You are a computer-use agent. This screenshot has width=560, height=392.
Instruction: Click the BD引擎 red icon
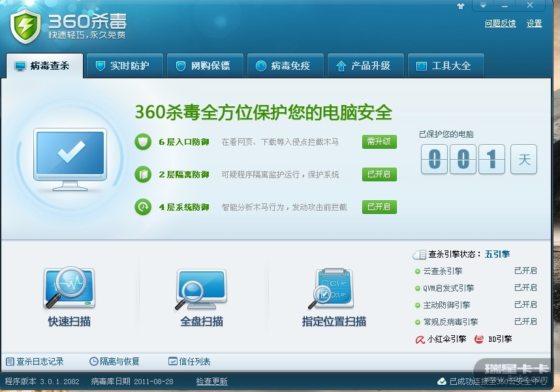(x=479, y=339)
